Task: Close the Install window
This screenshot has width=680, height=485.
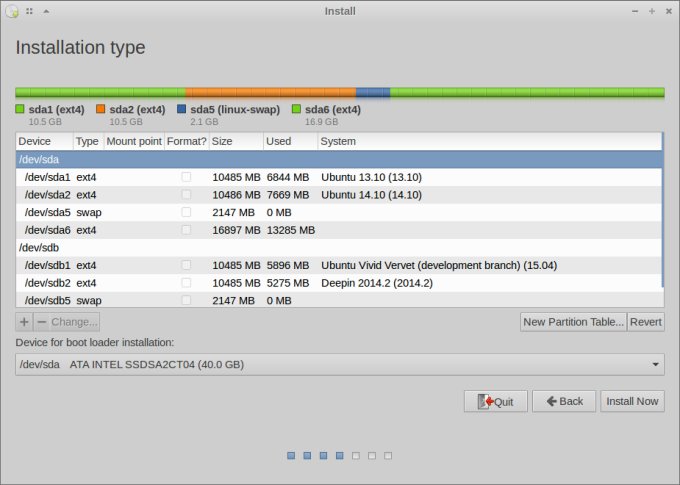Action: tap(669, 11)
